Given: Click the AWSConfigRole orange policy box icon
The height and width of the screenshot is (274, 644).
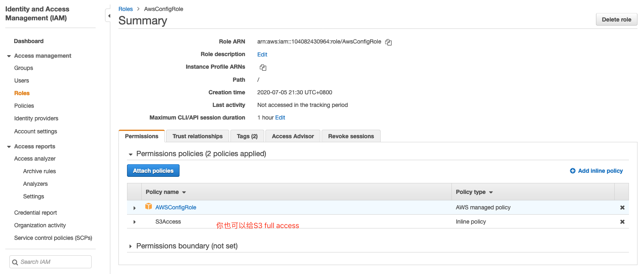Looking at the screenshot, I should coord(149,207).
